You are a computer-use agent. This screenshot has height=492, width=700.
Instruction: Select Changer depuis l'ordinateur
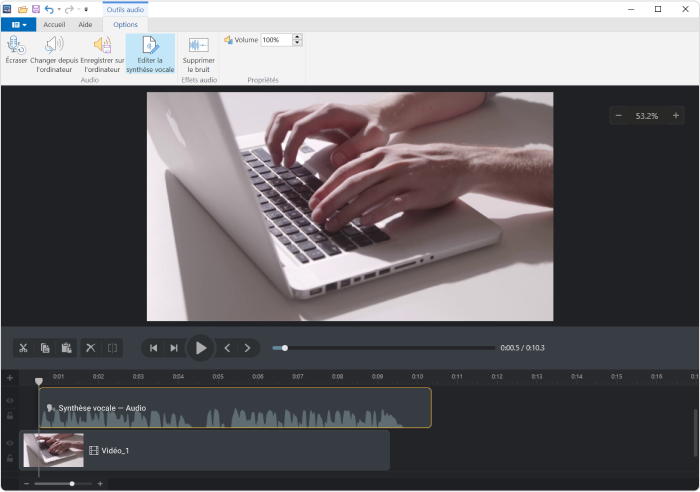[x=54, y=54]
